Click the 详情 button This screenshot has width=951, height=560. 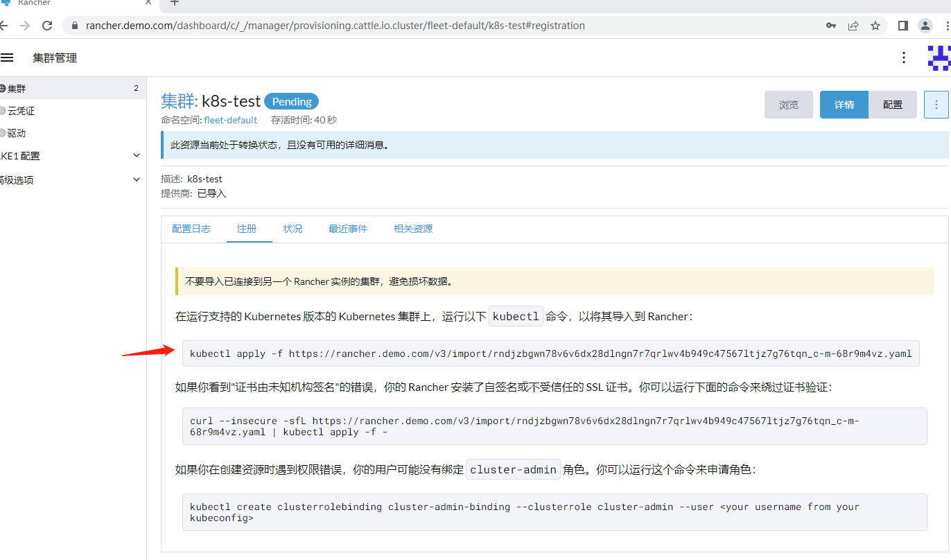click(x=844, y=105)
